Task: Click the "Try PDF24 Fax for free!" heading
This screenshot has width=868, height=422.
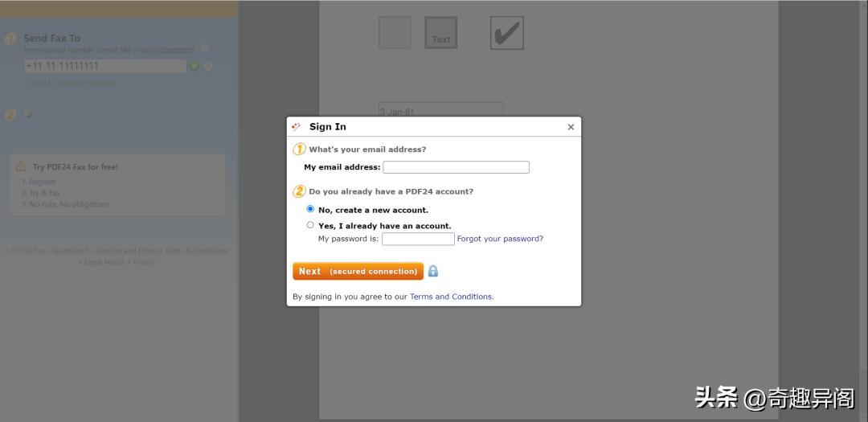Action: click(76, 166)
